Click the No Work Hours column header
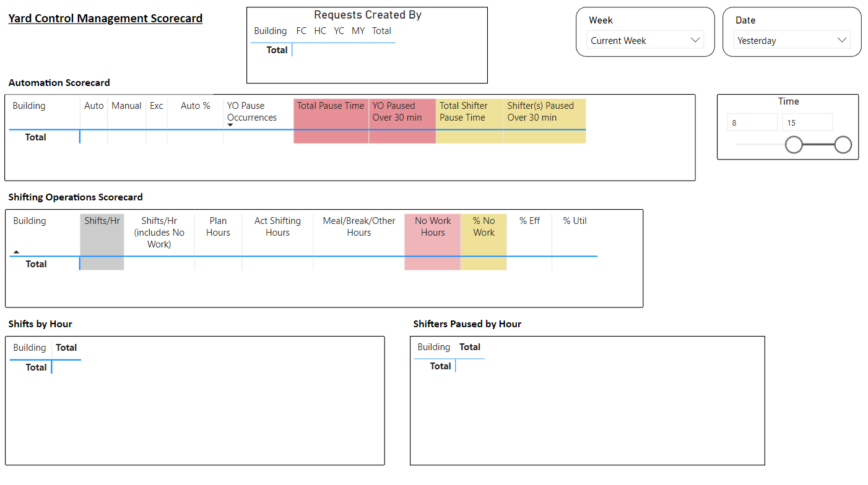868x485 pixels. pos(433,226)
